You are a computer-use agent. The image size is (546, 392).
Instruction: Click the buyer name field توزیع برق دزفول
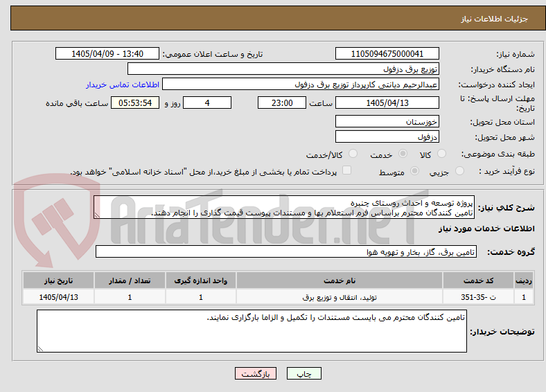pyautogui.click(x=283, y=69)
